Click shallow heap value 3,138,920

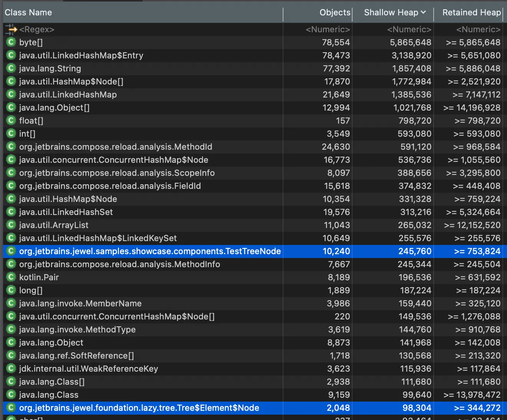point(411,55)
